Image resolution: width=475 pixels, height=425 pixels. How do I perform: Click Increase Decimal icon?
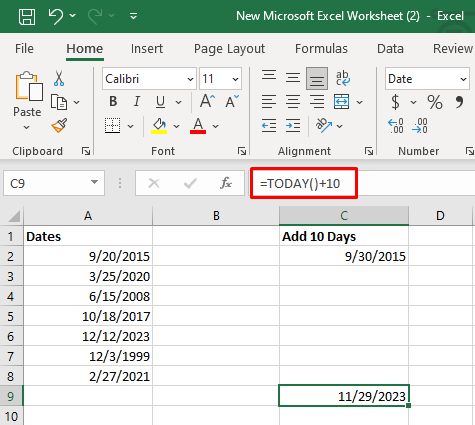pos(396,126)
